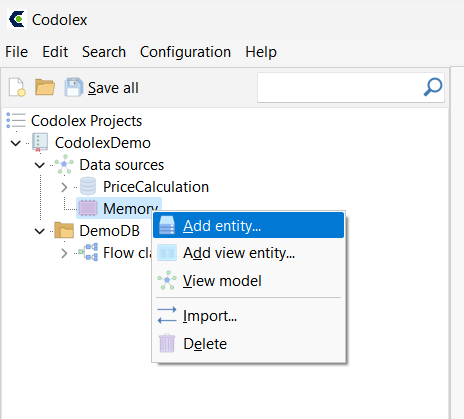The width and height of the screenshot is (464, 419).
Task: Open a project using the folder icon
Action: tap(45, 87)
